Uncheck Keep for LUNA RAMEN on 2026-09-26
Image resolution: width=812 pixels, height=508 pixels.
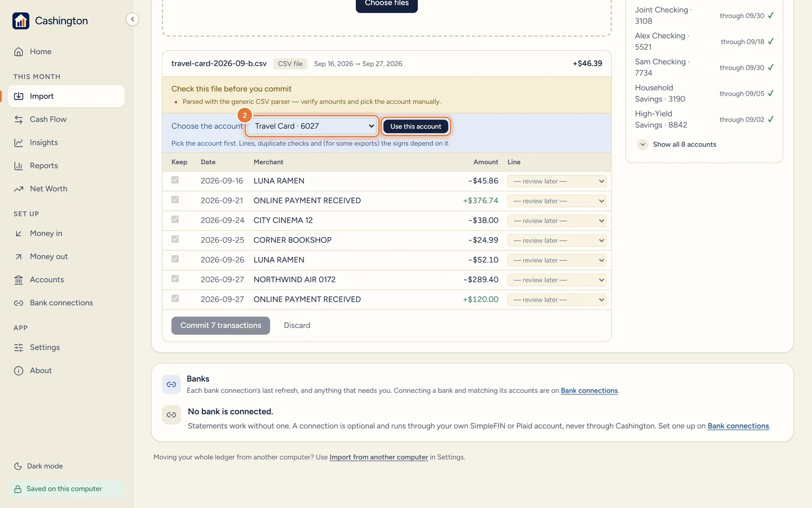[175, 259]
